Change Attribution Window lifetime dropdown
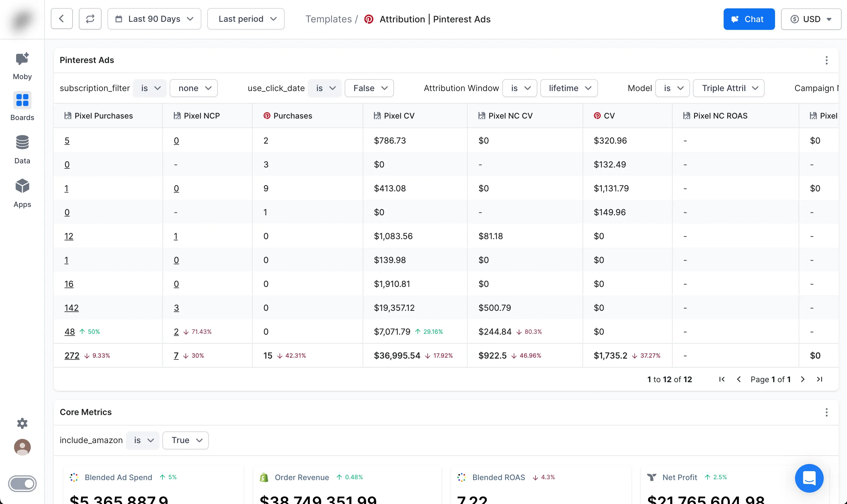The height and width of the screenshot is (504, 847). point(569,88)
